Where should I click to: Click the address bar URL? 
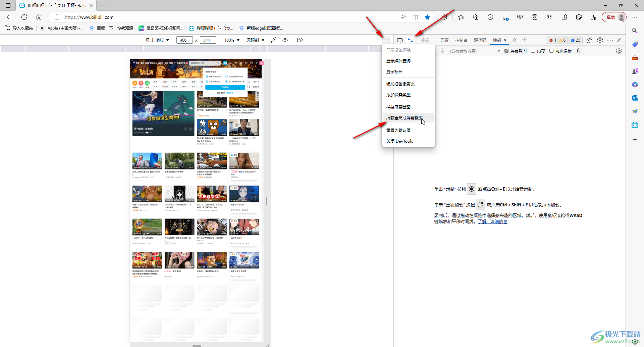[89, 17]
